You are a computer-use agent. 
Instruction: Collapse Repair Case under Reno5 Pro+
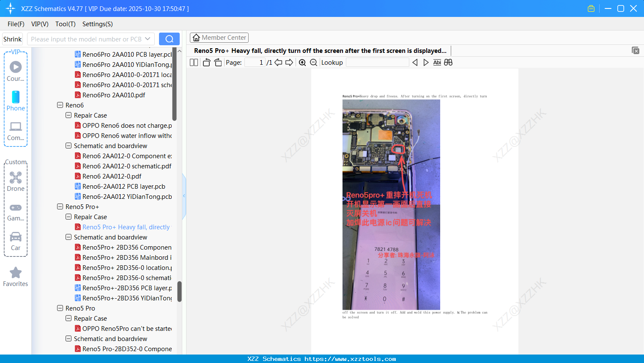point(69,217)
